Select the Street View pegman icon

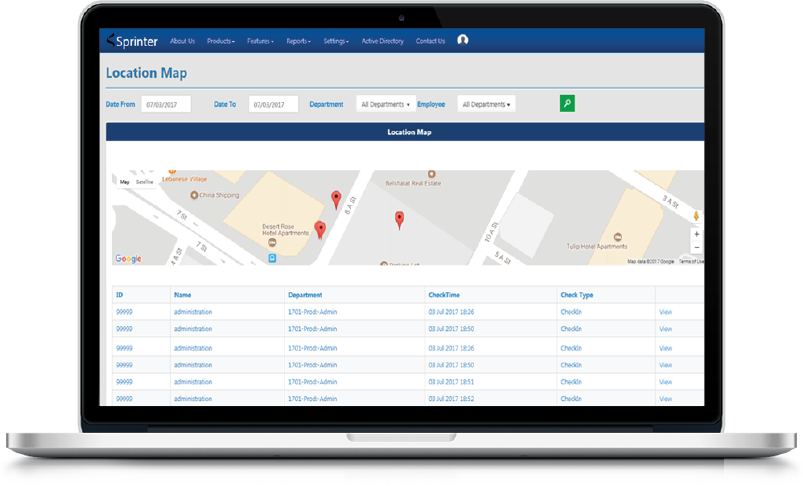[696, 214]
